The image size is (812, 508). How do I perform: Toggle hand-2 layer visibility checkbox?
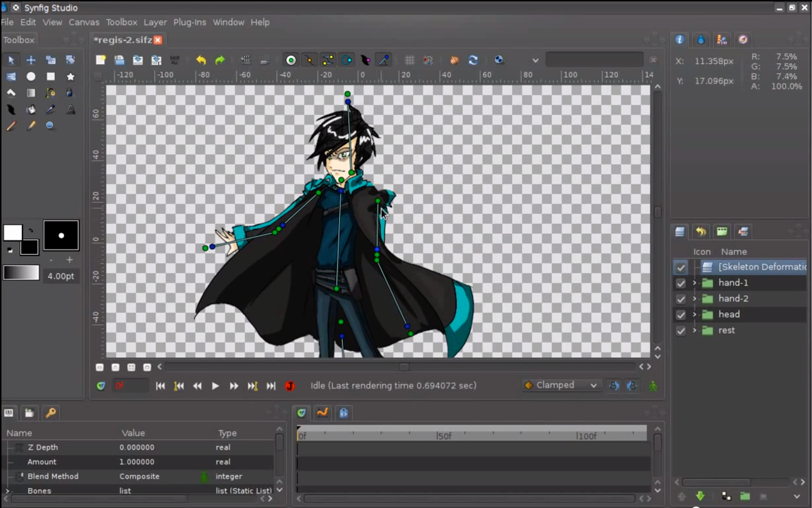click(681, 299)
